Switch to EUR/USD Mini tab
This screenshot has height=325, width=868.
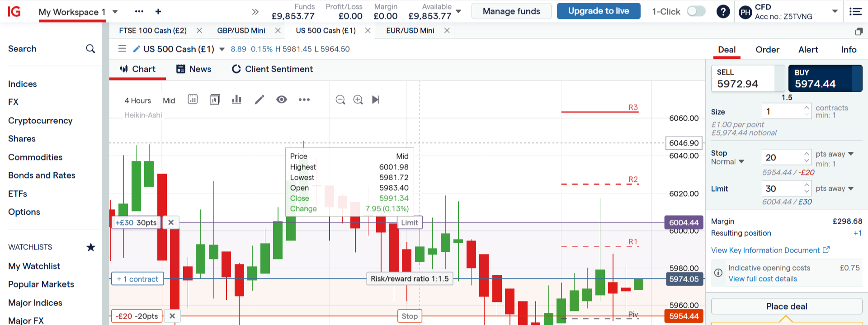(410, 30)
